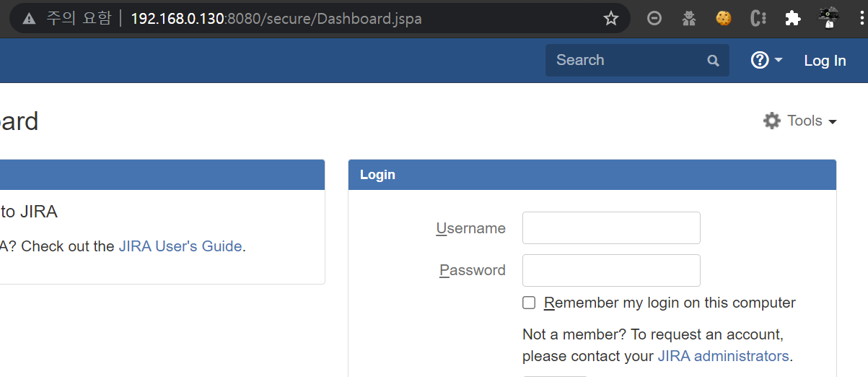This screenshot has width=868, height=377.
Task: Click the bookmark star icon in address bar
Action: 611,19
